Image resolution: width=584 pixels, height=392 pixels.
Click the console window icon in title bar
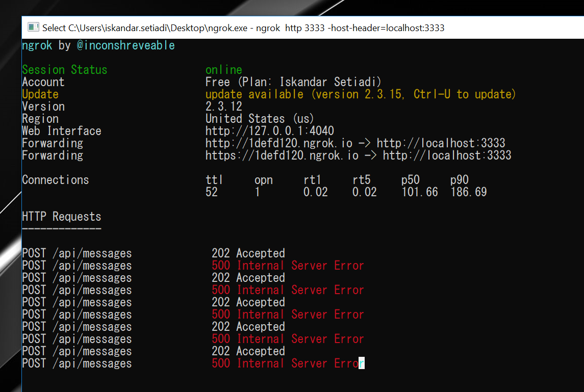[33, 27]
